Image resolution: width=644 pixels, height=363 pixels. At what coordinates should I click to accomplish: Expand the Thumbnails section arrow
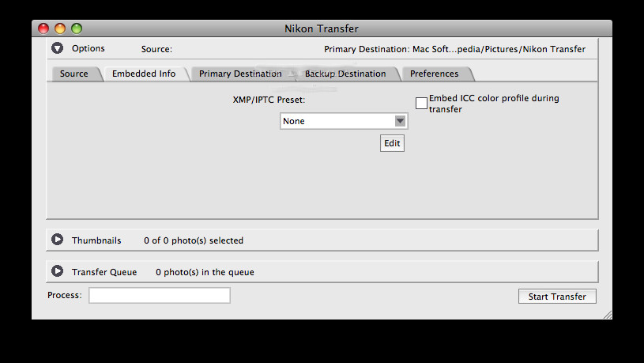tap(57, 240)
